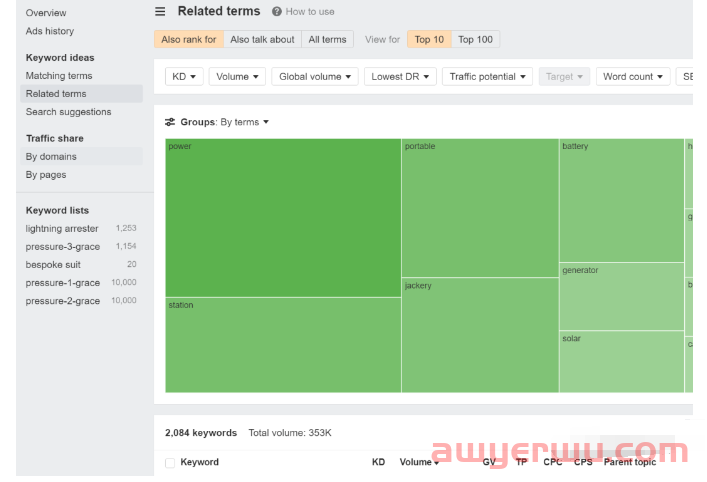
Task: Click the How to use link
Action: click(x=310, y=12)
